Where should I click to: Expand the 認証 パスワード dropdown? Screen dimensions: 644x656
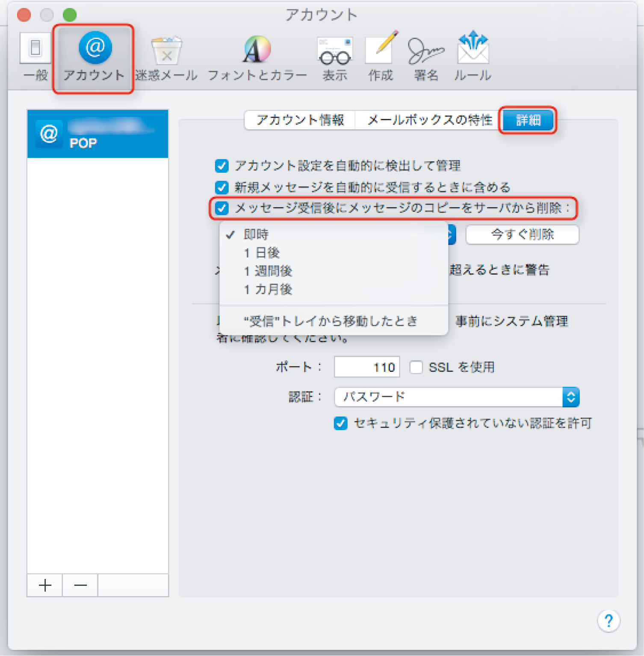click(457, 397)
